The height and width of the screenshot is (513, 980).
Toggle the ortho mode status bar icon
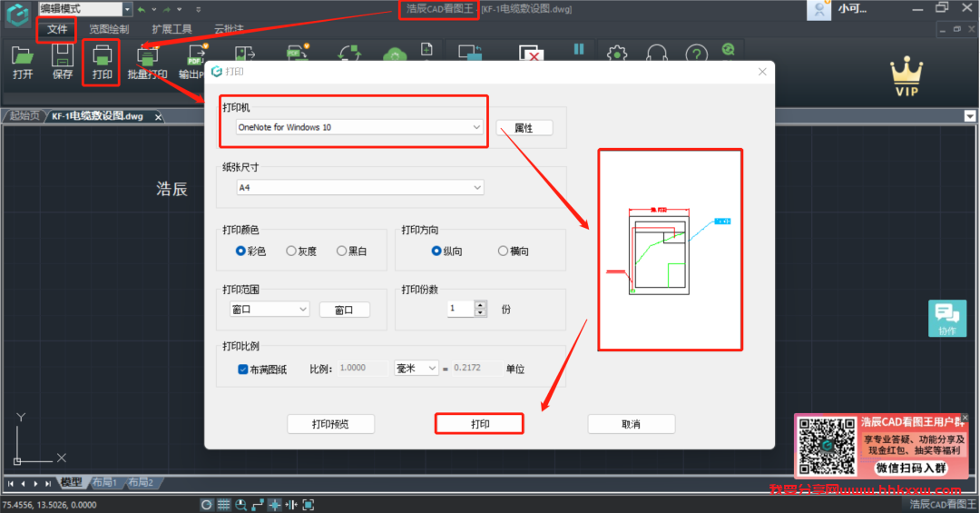click(x=258, y=505)
